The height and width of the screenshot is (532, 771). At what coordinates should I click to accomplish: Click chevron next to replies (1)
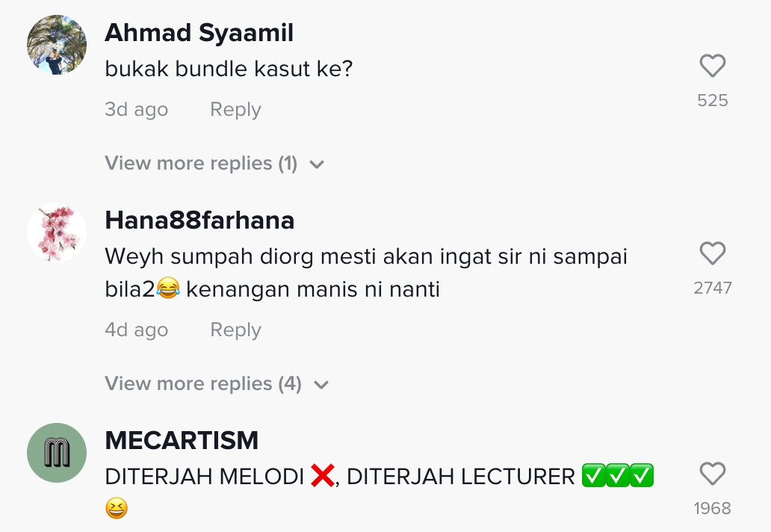317,164
